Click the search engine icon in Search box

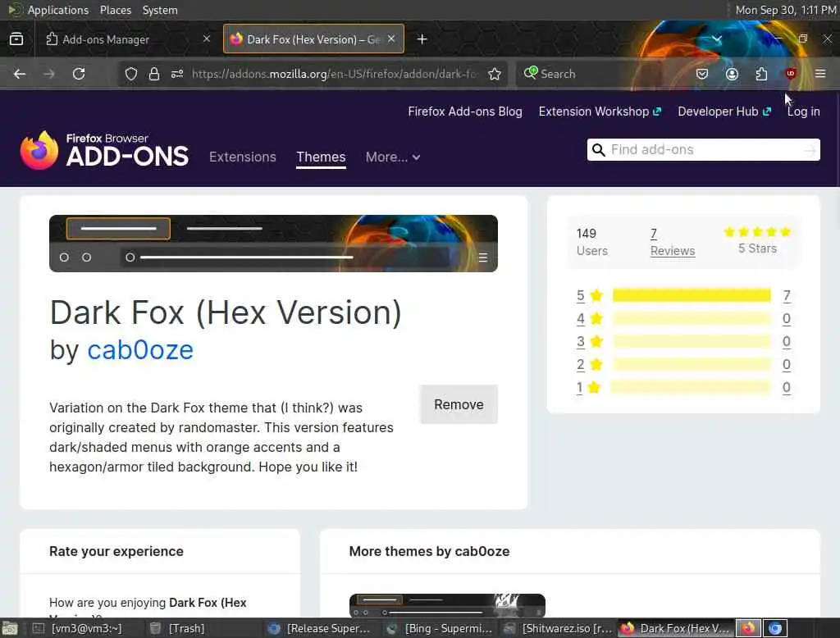pos(531,73)
